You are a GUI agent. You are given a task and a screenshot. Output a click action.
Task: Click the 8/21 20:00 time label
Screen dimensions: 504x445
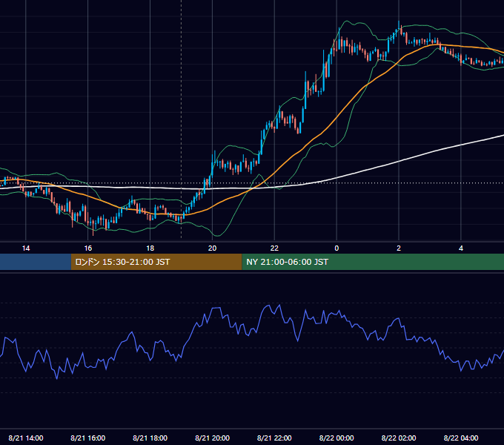click(212, 438)
